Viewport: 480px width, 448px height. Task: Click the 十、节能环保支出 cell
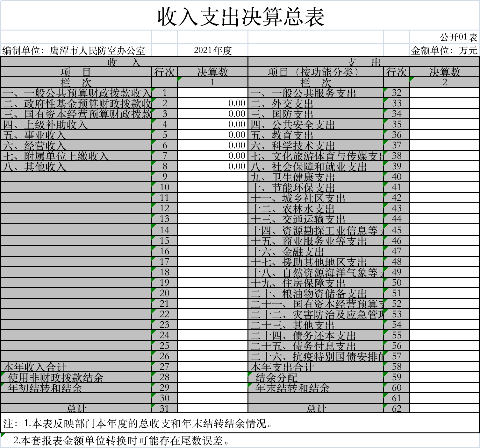316,187
